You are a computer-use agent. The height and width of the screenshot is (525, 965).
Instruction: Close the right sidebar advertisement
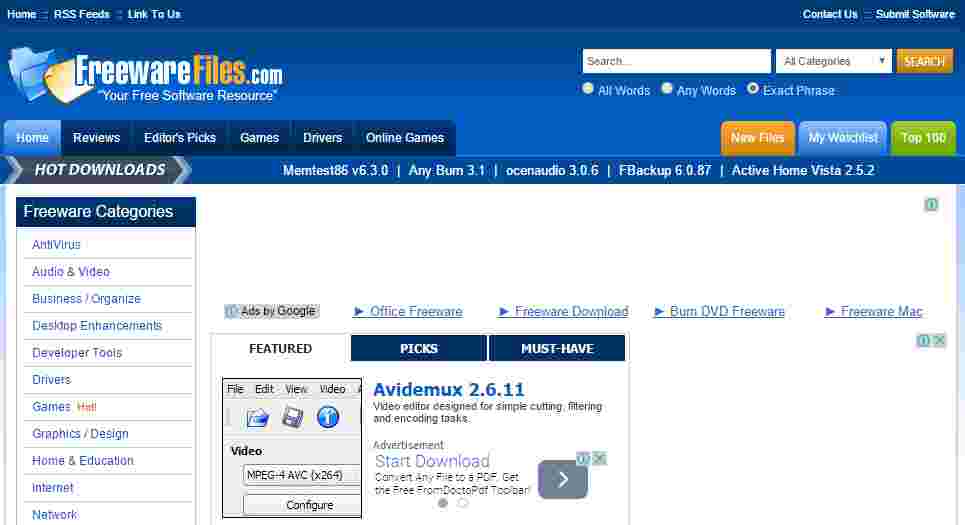(x=939, y=340)
